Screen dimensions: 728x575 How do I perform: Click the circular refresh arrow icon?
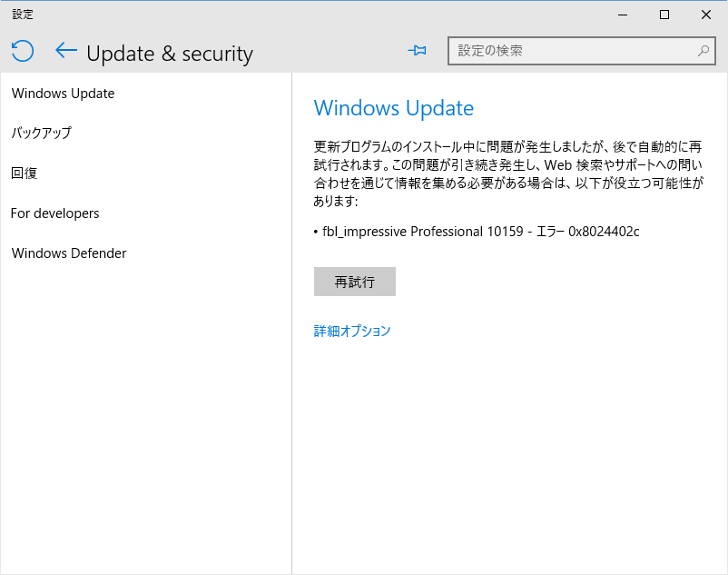click(23, 51)
